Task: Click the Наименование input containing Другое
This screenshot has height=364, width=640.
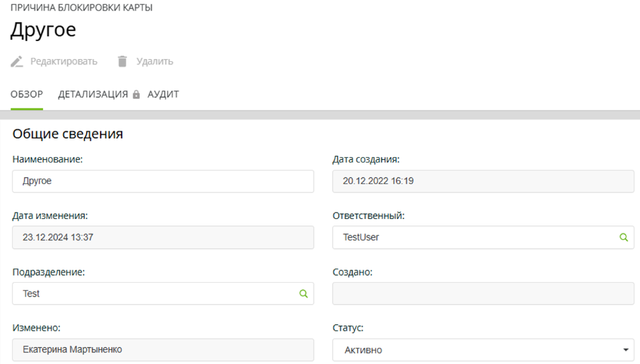Action: coord(163,182)
